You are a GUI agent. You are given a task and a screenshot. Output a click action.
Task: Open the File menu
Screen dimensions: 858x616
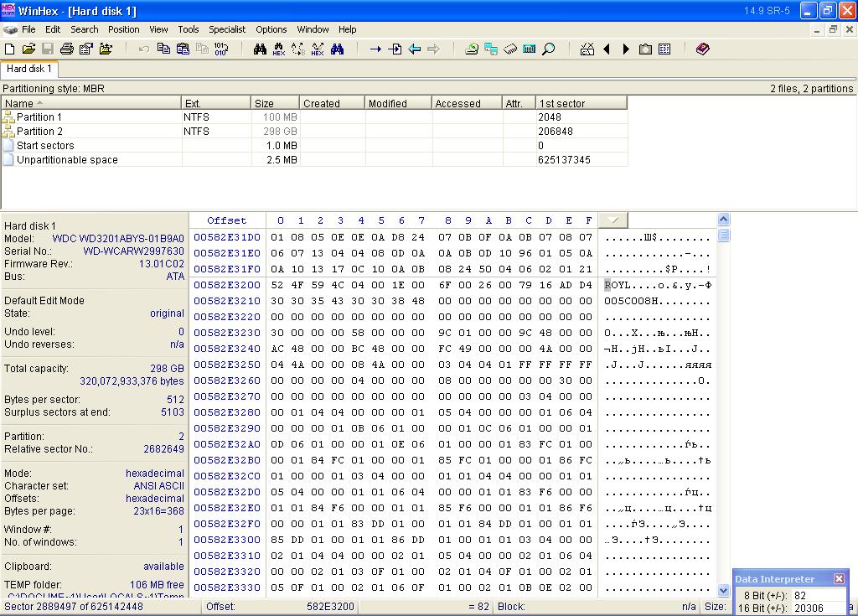coord(28,29)
